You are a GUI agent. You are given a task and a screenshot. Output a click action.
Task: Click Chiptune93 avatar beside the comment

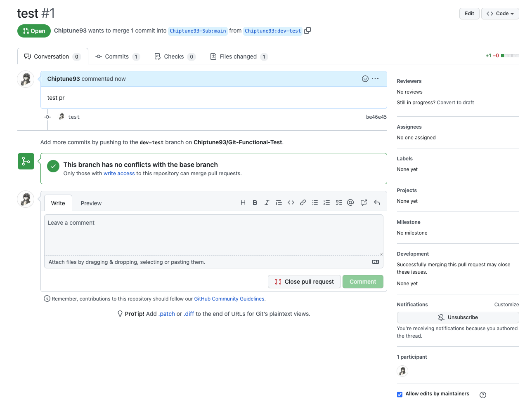point(26,79)
